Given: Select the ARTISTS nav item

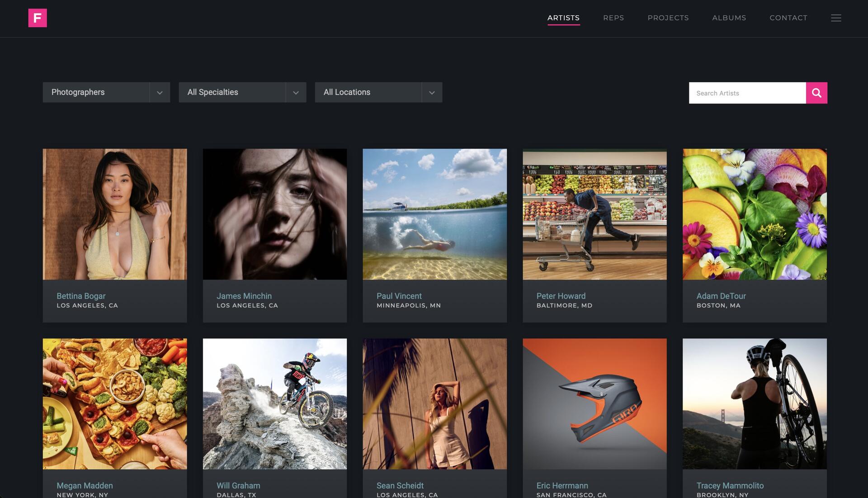Looking at the screenshot, I should click(563, 18).
